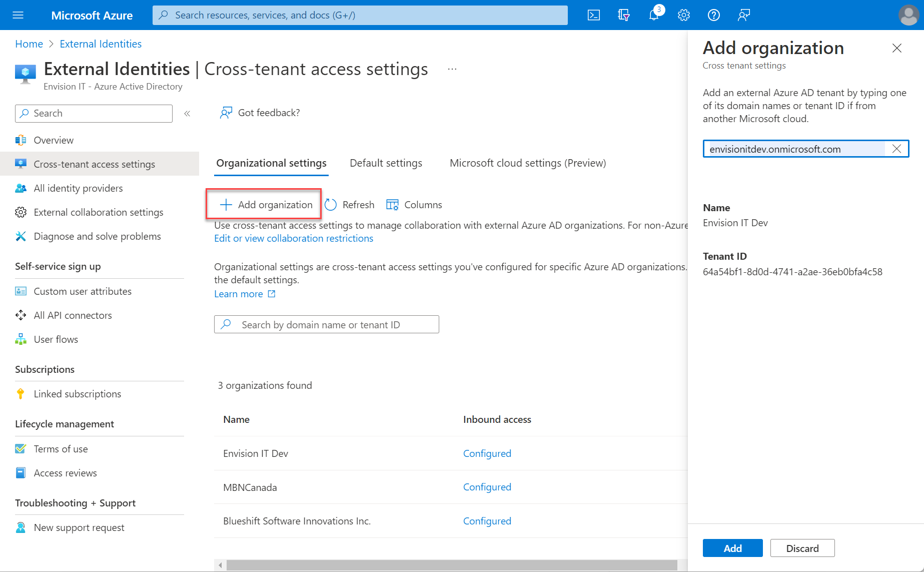
Task: Open Cloud Shell from the top bar
Action: tap(594, 15)
